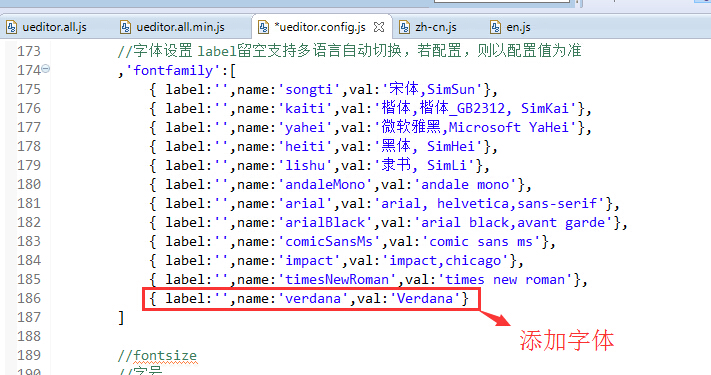Click the 'impact,chicago' val string
Viewport: 711px width, 375px height.
(445, 261)
